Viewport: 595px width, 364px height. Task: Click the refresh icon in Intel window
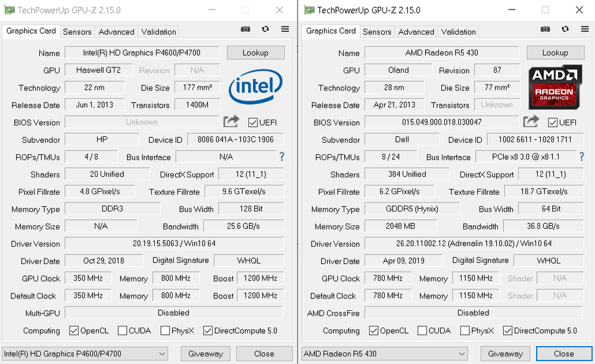pos(265,29)
